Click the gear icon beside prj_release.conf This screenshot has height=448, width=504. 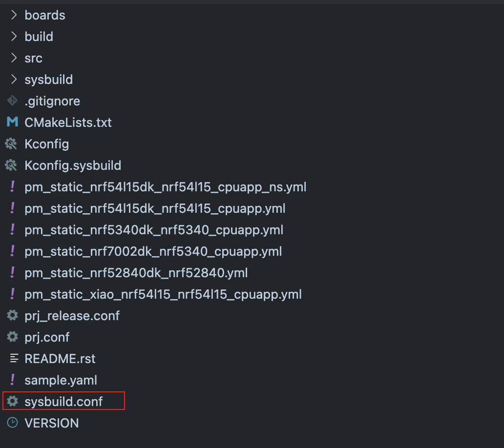(12, 316)
